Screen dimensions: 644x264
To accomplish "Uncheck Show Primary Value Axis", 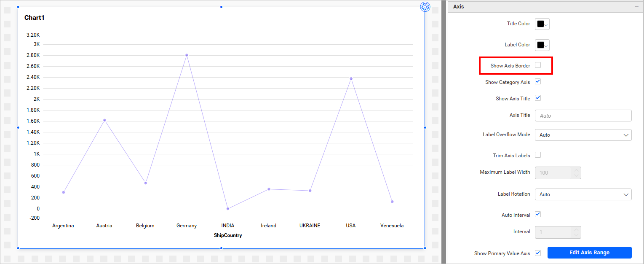I will tap(538, 253).
